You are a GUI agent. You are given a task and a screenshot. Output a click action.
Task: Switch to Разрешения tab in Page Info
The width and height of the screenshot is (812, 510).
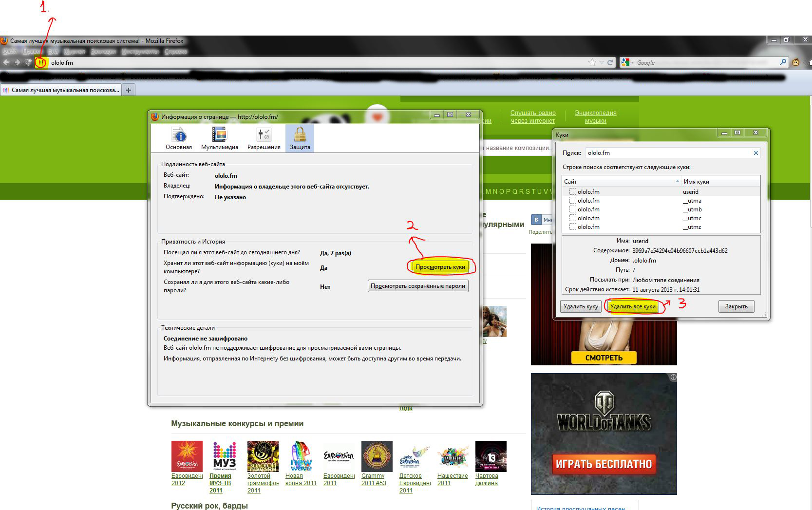click(264, 138)
